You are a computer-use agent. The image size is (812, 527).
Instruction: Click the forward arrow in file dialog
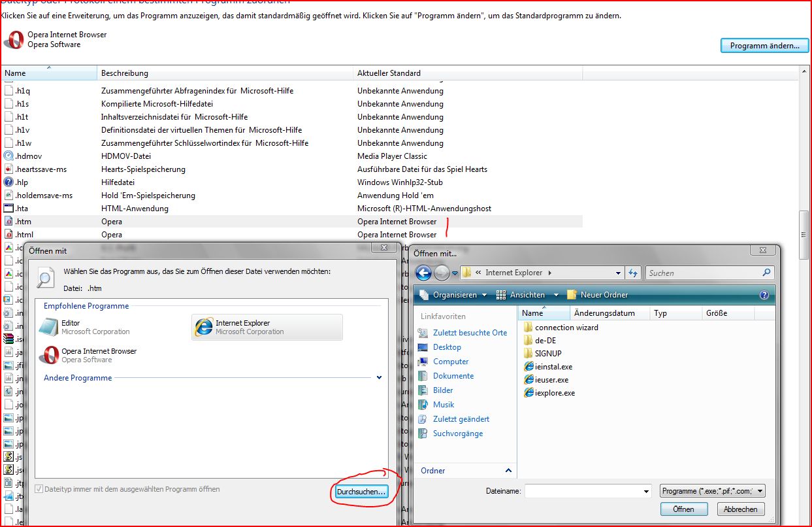(x=442, y=273)
